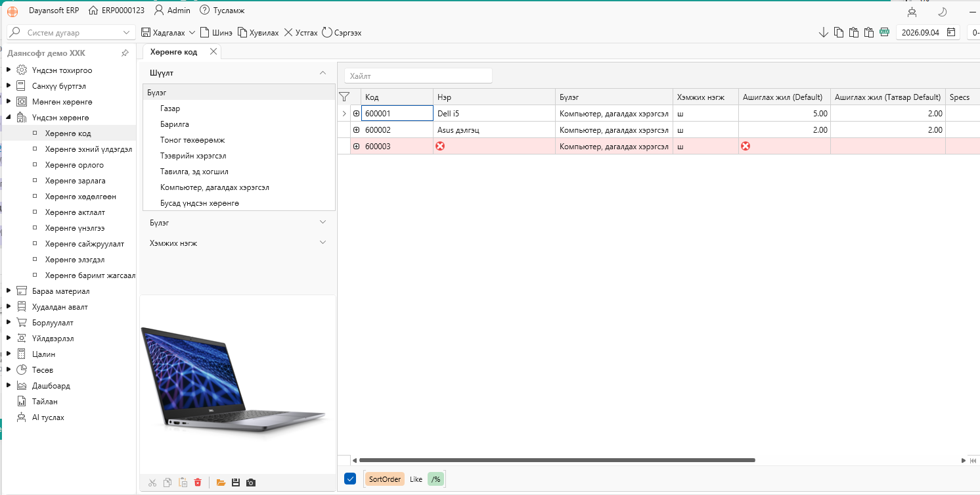Click the scissors cut icon under the image

tap(152, 483)
